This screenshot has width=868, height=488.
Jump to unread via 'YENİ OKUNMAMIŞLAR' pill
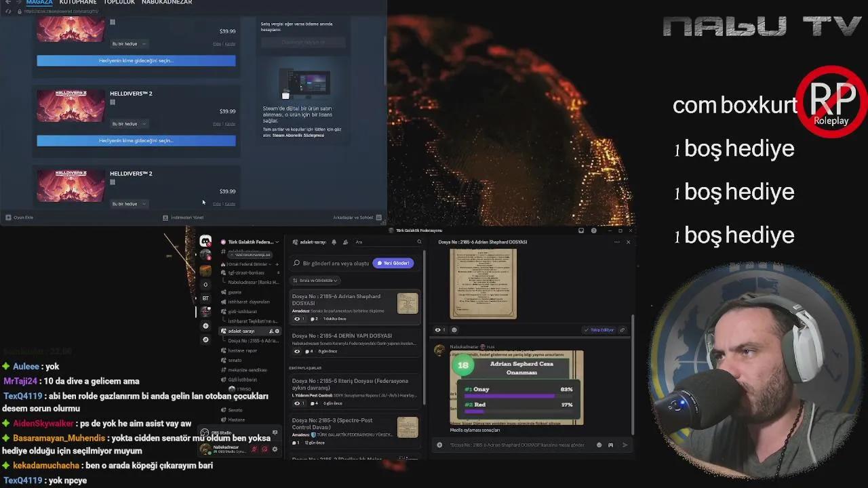252,255
